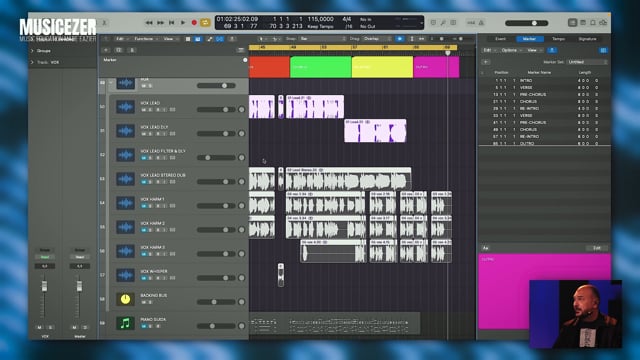Open the Snap Bar dropdown
The width and height of the screenshot is (640, 360).
click(x=322, y=39)
